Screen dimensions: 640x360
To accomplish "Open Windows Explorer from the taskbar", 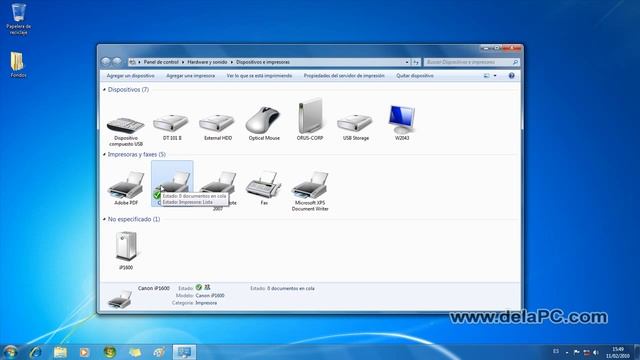I will 60,352.
